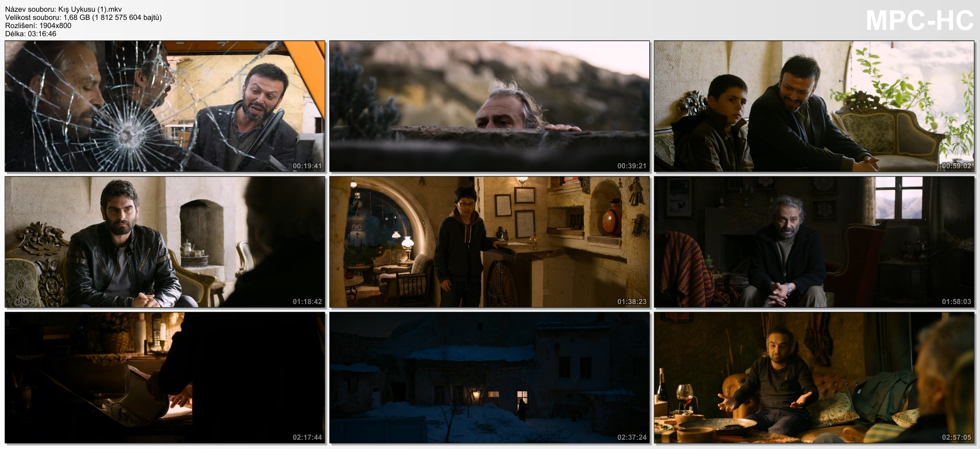The width and height of the screenshot is (980, 449).
Task: Select the 00:59:02 timestamp
Action: [x=956, y=166]
